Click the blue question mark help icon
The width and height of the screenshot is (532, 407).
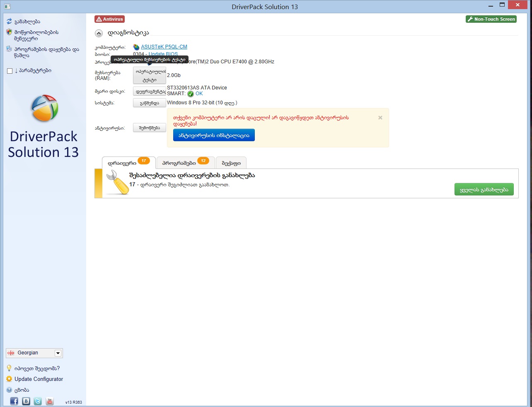point(9,390)
